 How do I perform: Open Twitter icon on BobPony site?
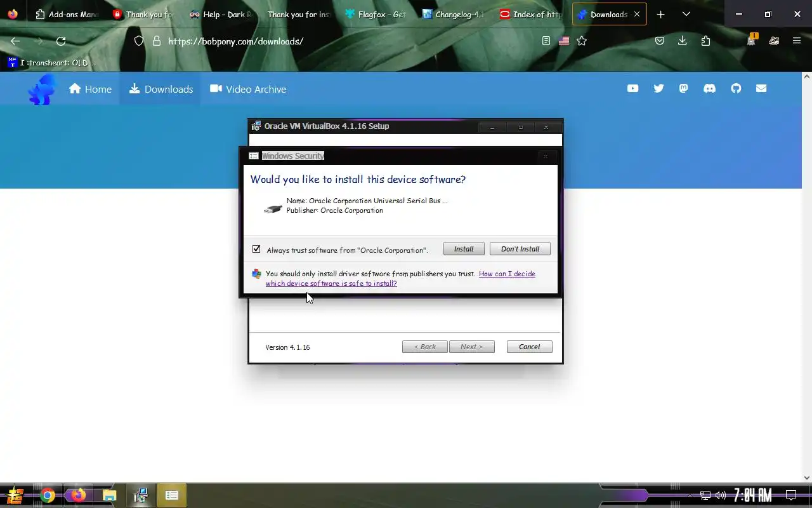(x=658, y=88)
